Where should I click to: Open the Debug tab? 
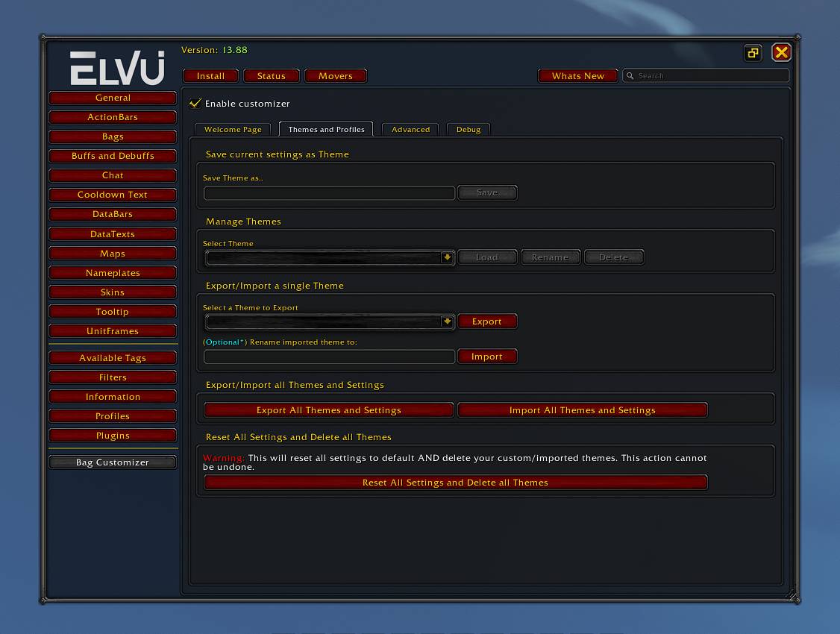pyautogui.click(x=468, y=130)
